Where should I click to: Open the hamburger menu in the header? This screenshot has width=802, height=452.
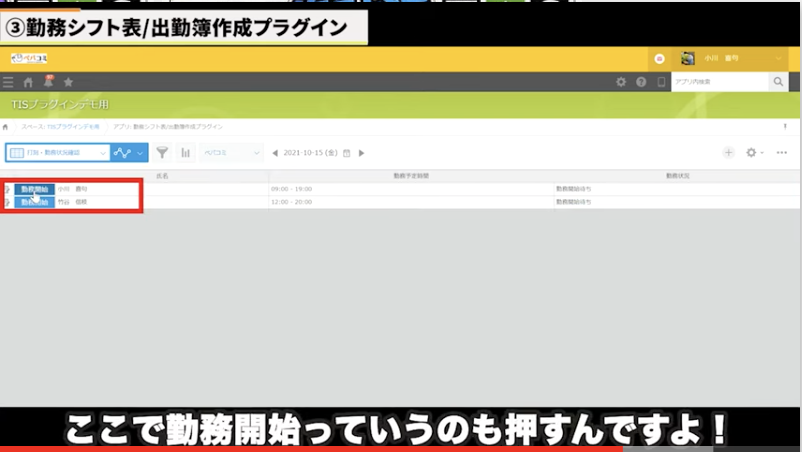point(8,82)
